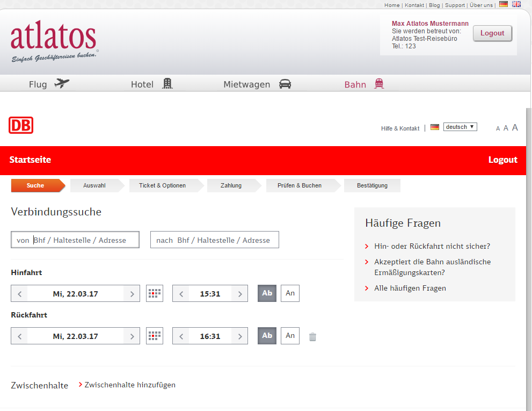Open calendar picker for Rückfahrt date
Viewport: 532px width, 411px height.
coord(155,336)
